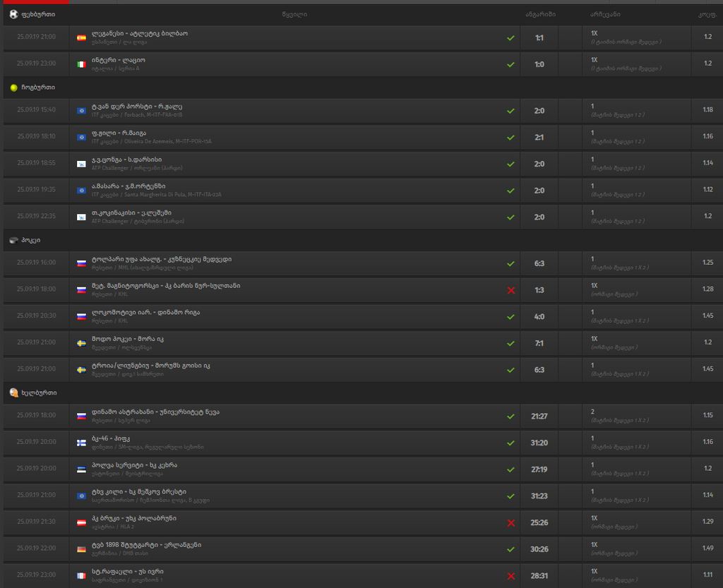Click score 28:31 in სტ.რაფაელი row
Viewport: 723px width, 588px height.
tap(539, 575)
